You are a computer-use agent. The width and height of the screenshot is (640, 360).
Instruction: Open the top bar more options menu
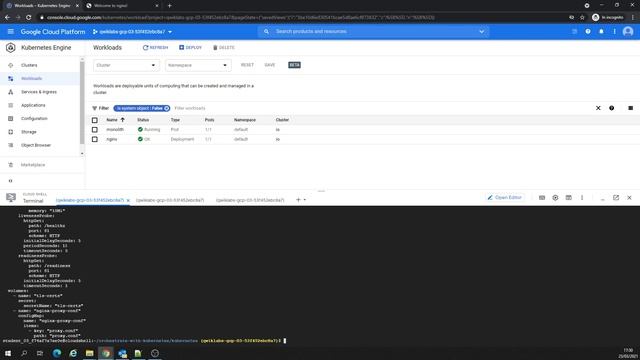click(614, 31)
